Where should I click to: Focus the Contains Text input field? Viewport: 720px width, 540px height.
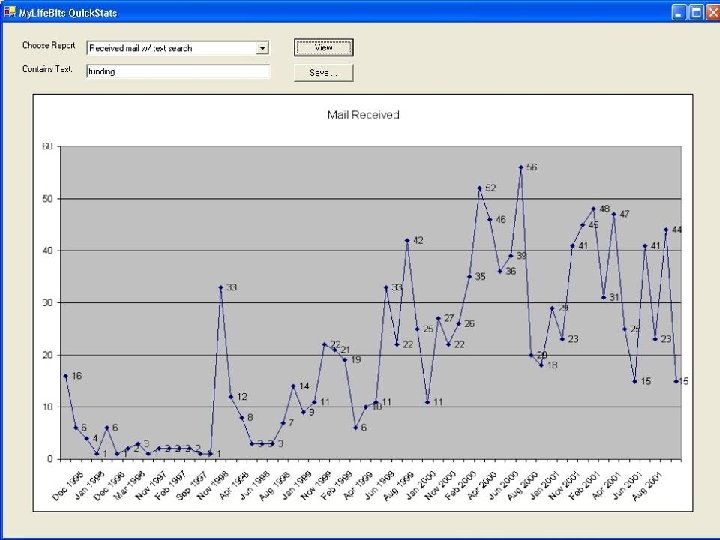pyautogui.click(x=178, y=71)
